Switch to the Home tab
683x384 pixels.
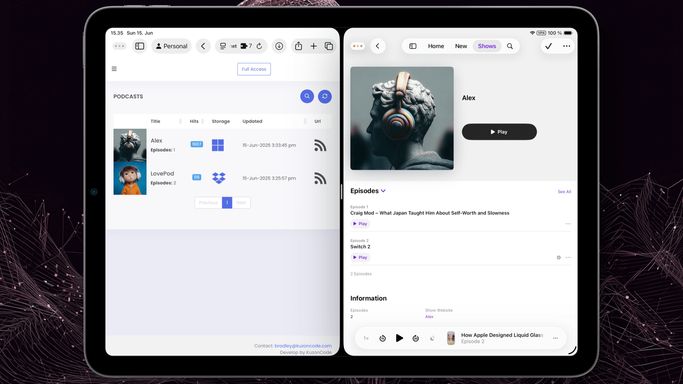coord(436,46)
